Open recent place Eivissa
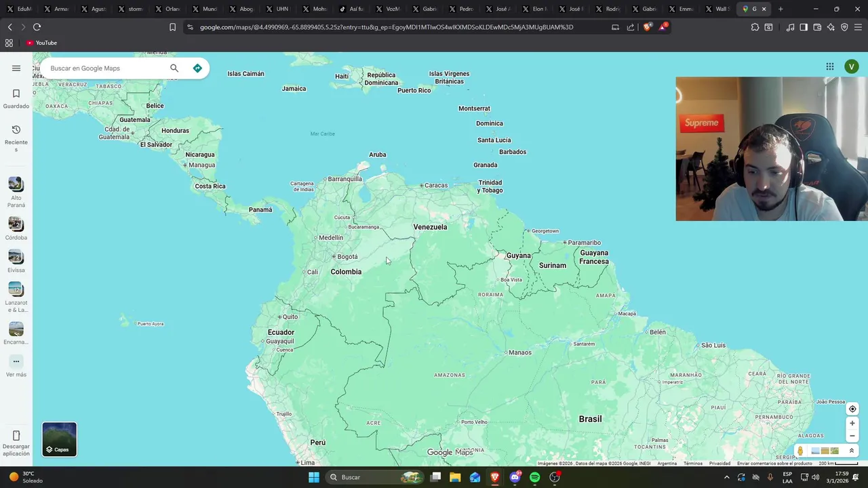Image resolution: width=868 pixels, height=488 pixels. (16, 261)
